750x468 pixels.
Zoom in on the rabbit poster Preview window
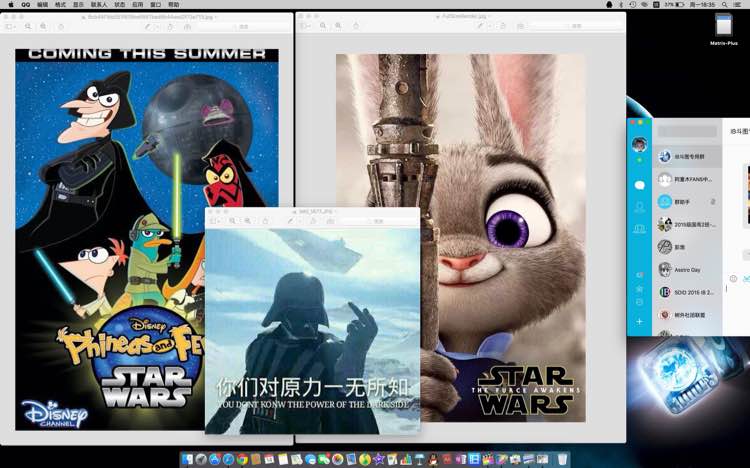point(339,26)
